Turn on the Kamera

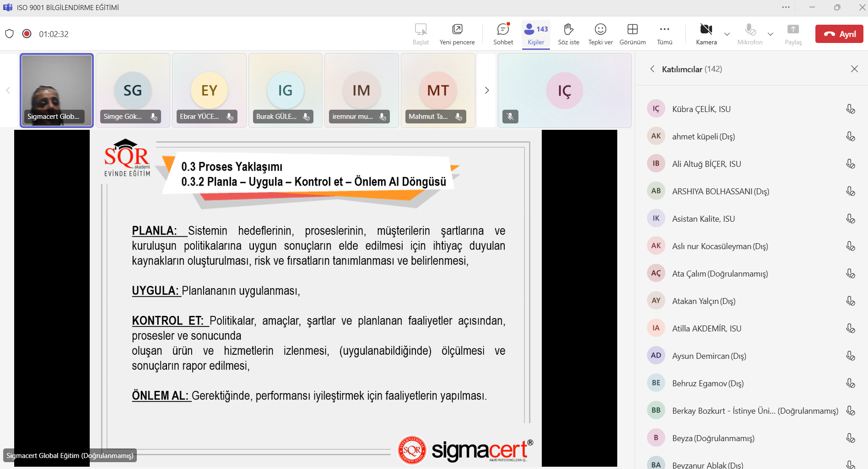coord(706,34)
